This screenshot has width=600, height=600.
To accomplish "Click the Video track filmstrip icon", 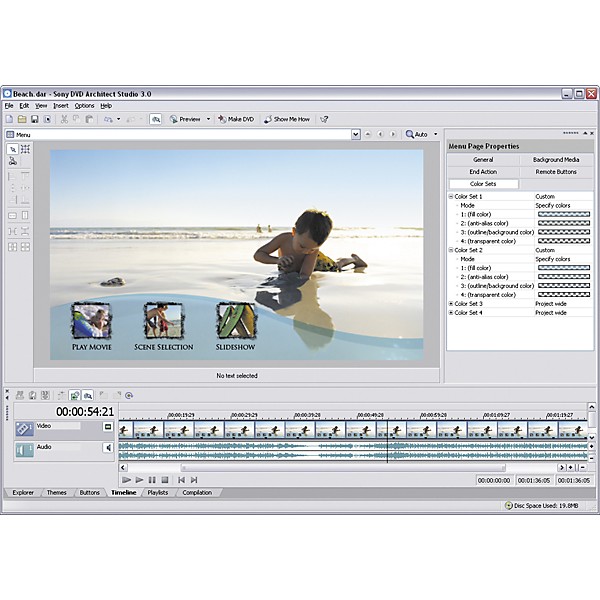I will [24, 429].
